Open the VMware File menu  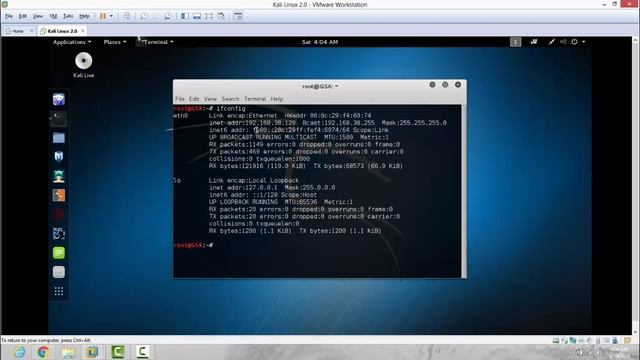point(9,16)
